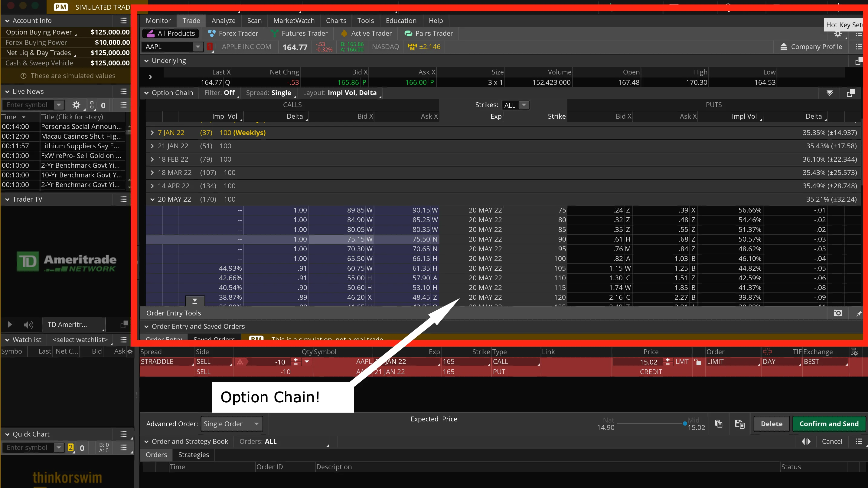Mute Trader TV volume
The width and height of the screenshot is (868, 488).
[x=28, y=325]
